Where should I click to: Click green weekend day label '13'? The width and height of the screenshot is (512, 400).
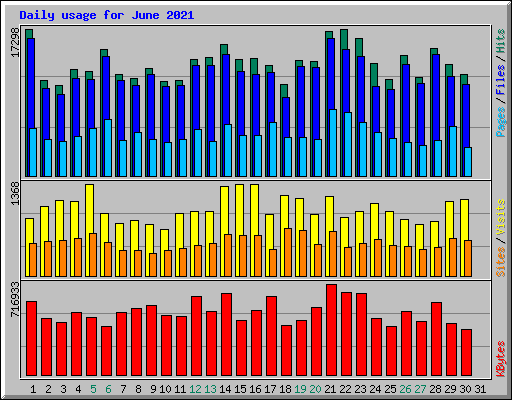[x=210, y=389]
